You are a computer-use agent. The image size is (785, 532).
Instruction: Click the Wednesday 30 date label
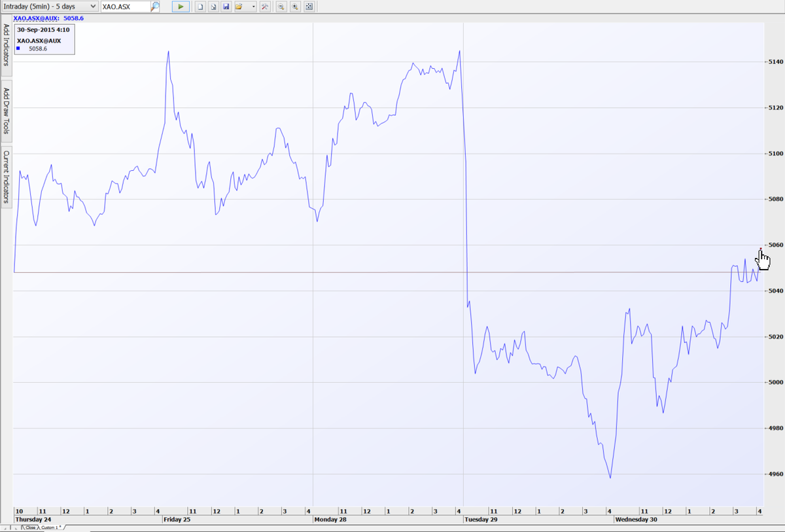point(636,520)
